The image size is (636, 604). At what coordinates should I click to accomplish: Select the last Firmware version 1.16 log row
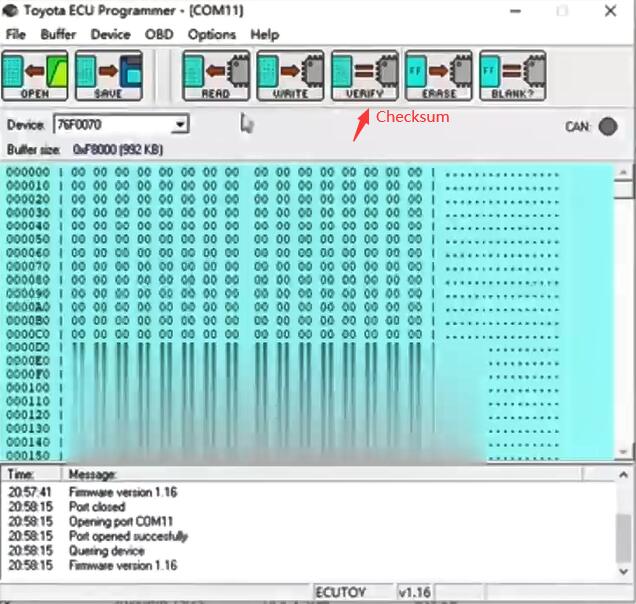308,565
